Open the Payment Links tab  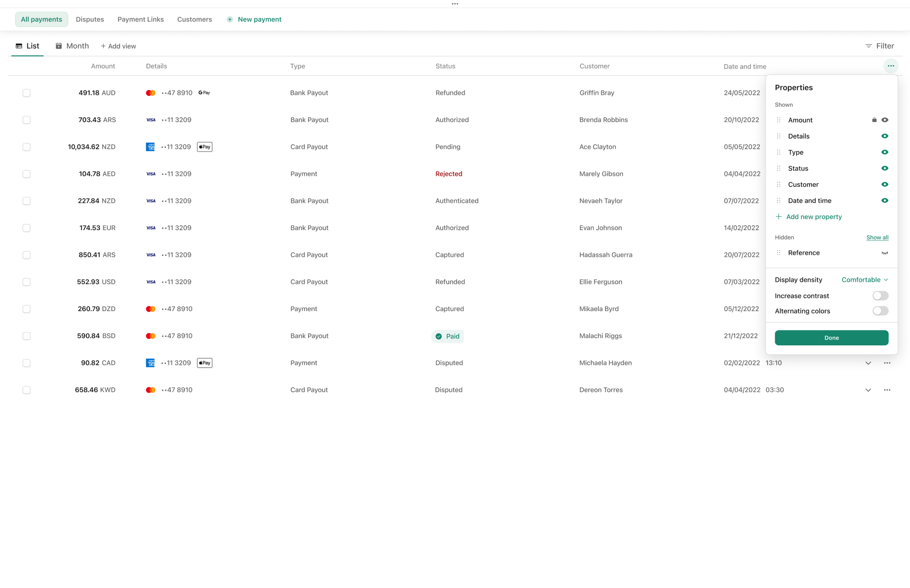coord(141,19)
